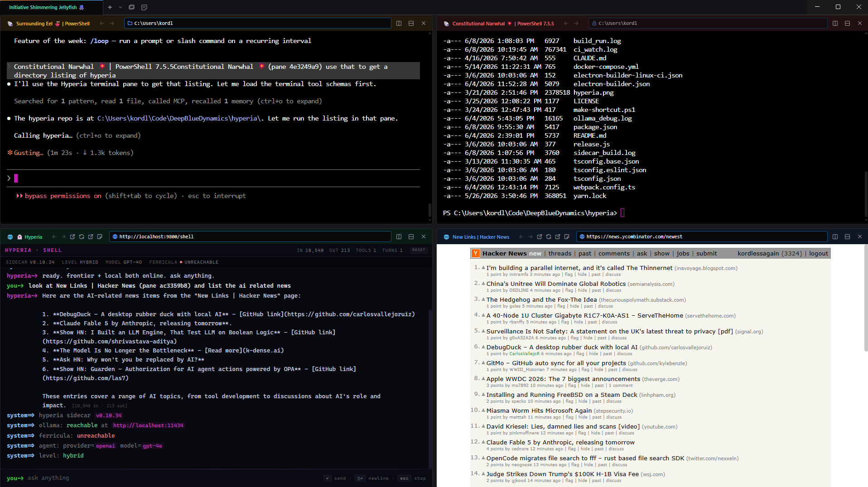This screenshot has height=487, width=868.
Task: Open the jobs link on Hacker News
Action: pos(683,254)
